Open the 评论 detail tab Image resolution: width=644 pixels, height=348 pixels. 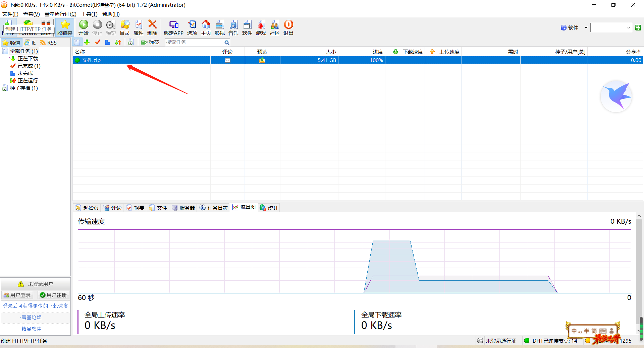pyautogui.click(x=112, y=208)
